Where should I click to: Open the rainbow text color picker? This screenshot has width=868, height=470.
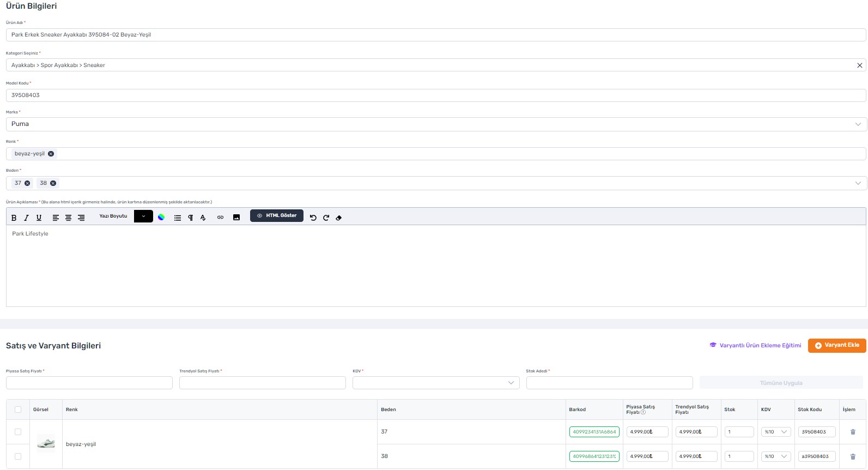[x=161, y=217]
